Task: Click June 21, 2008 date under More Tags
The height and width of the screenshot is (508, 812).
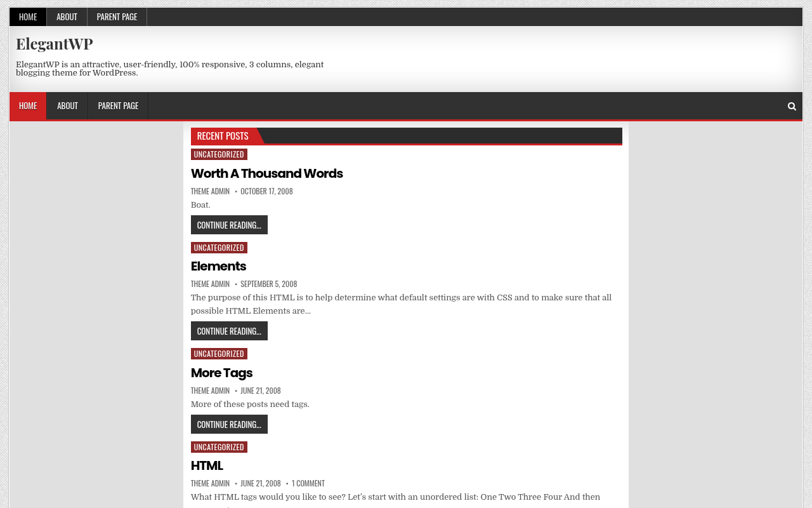Action: click(260, 391)
